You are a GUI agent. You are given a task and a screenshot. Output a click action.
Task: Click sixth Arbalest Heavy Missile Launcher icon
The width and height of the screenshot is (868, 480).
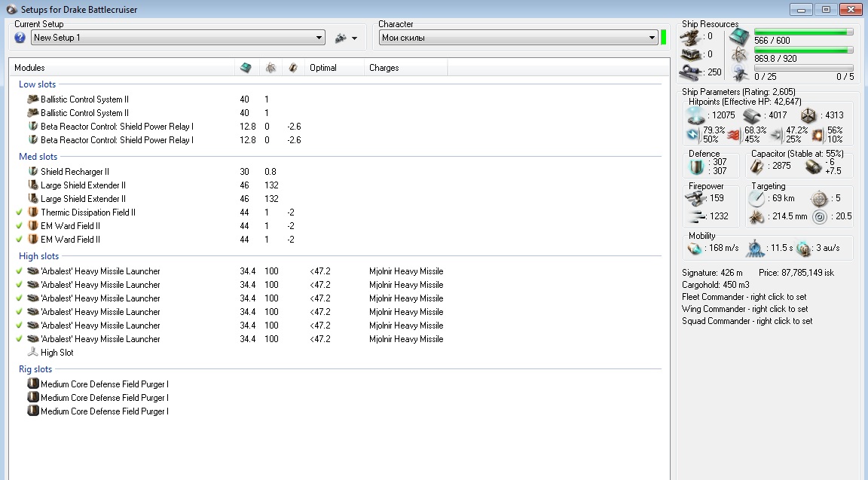pos(32,339)
